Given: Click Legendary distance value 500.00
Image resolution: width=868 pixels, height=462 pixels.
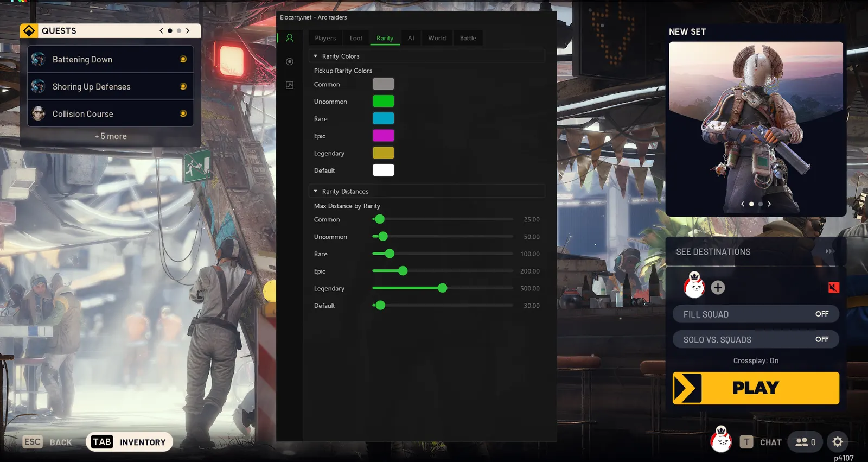Looking at the screenshot, I should click(530, 288).
